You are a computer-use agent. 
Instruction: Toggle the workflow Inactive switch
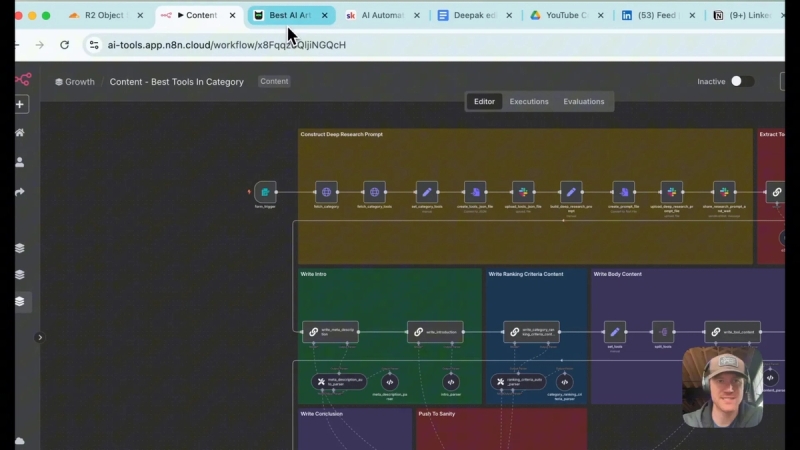[742, 82]
